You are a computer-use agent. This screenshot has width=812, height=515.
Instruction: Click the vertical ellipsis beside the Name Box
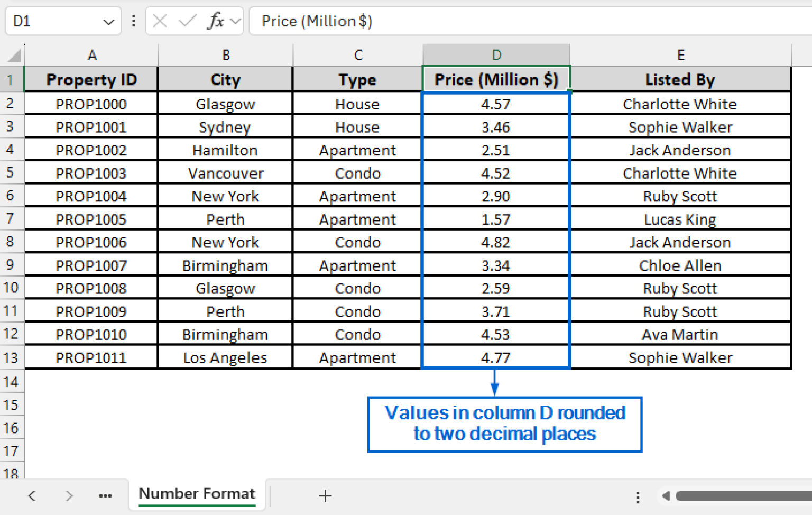133,21
